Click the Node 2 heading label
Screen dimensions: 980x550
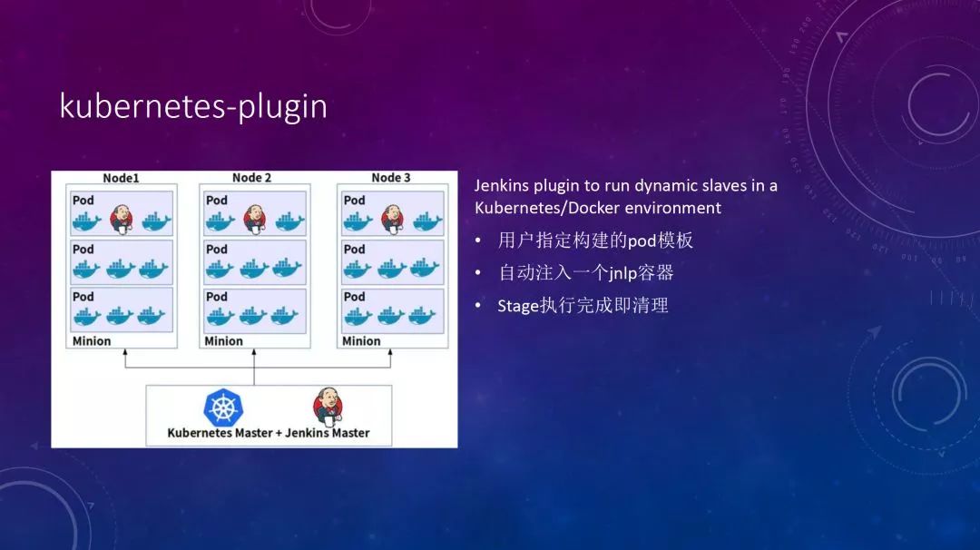point(252,178)
